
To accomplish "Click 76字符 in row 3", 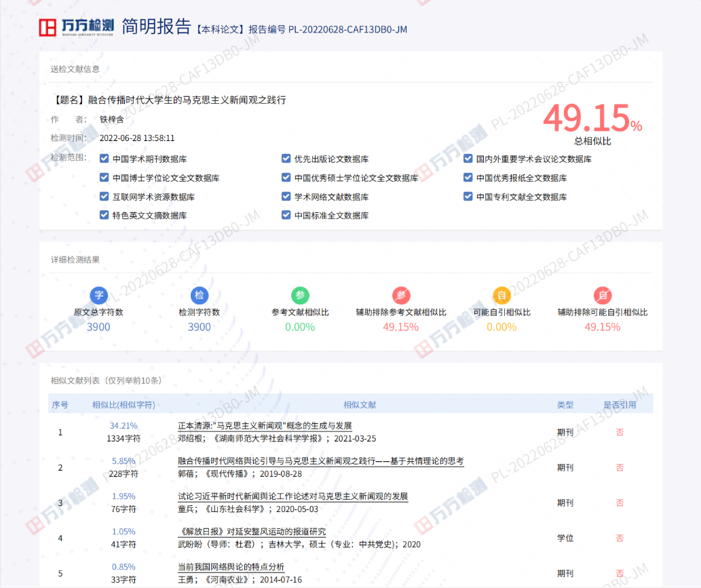I will [x=124, y=509].
